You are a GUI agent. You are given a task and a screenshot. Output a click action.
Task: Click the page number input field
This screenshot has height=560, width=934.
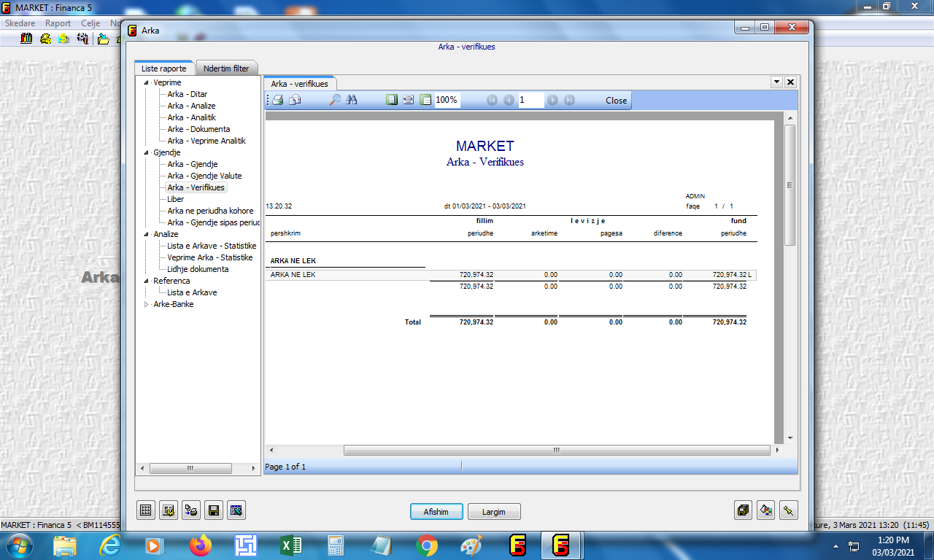[531, 100]
